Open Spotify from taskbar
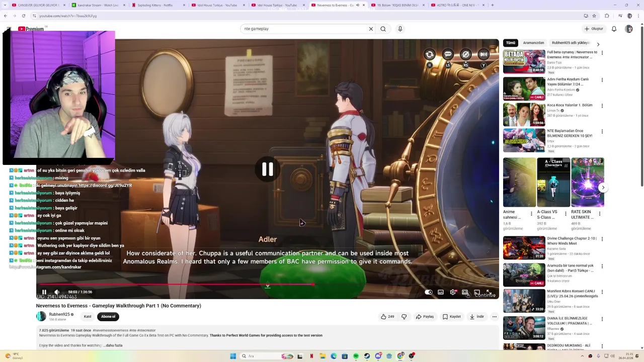644x362 pixels. (356, 356)
